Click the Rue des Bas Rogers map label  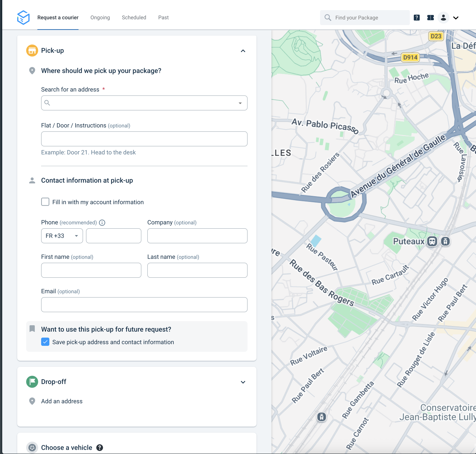tap(322, 283)
